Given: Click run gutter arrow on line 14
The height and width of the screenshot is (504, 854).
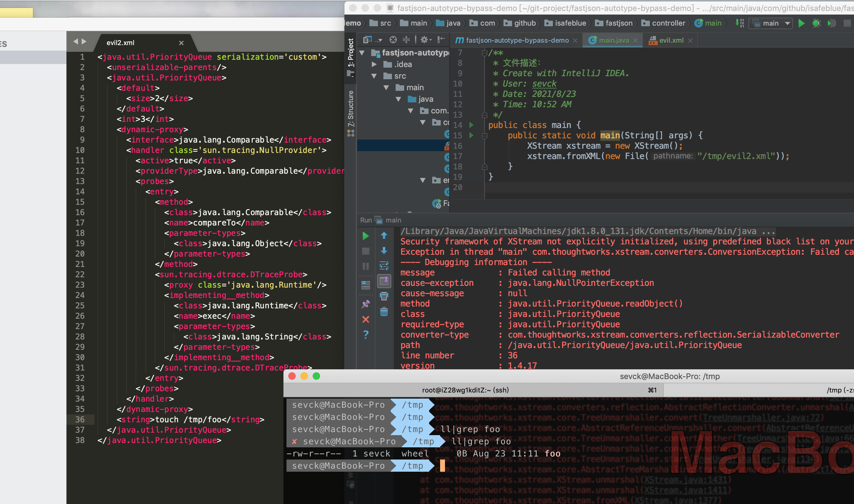Looking at the screenshot, I should pos(471,125).
